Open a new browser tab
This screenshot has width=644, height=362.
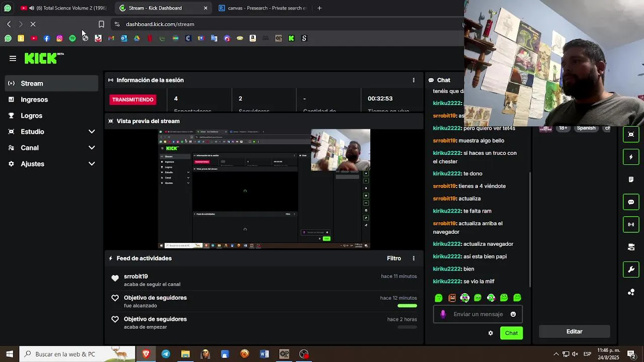319,8
